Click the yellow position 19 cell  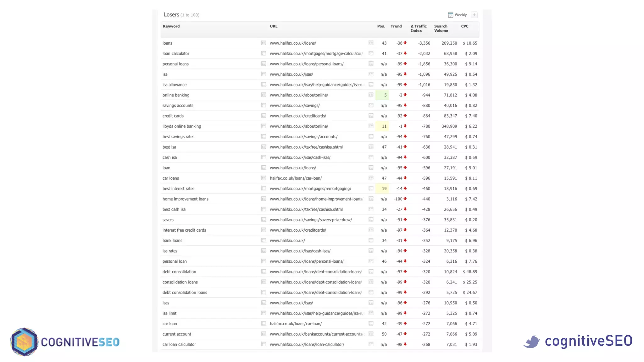[382, 189]
